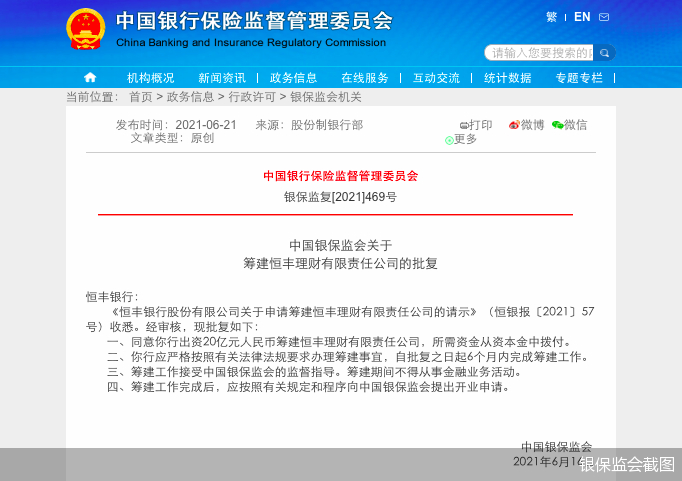
Task: Click English name China Banking and Insurance Regulatory Commission
Action: click(x=251, y=43)
